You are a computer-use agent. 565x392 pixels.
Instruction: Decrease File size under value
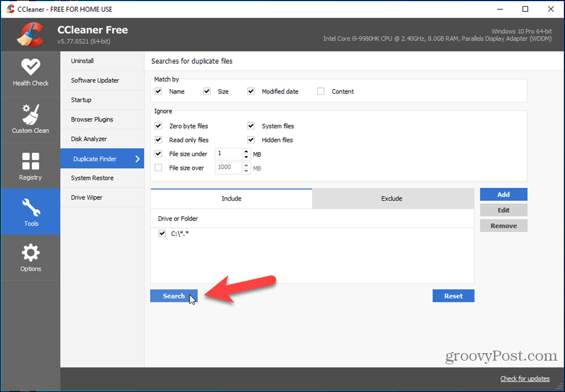point(246,157)
